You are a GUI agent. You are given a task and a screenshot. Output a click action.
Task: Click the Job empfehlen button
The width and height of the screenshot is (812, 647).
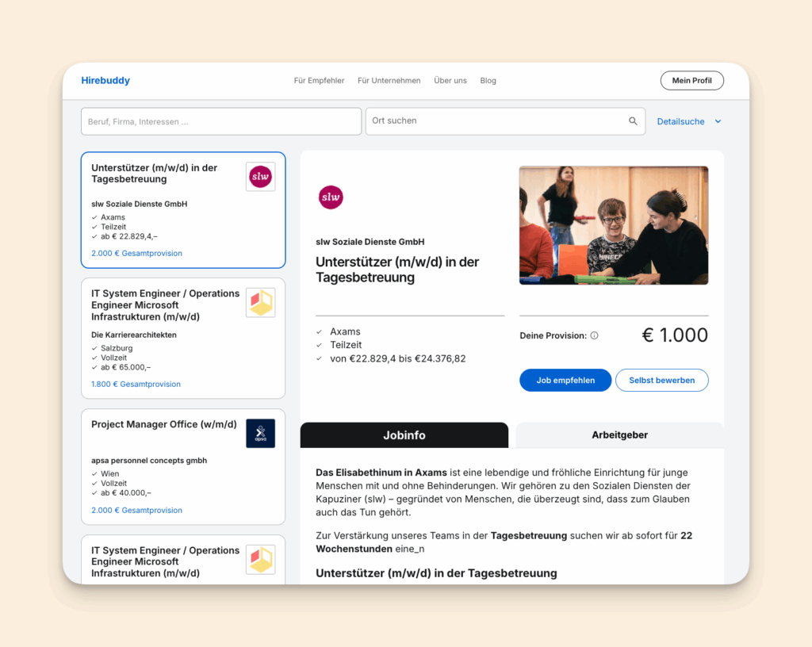coord(565,381)
